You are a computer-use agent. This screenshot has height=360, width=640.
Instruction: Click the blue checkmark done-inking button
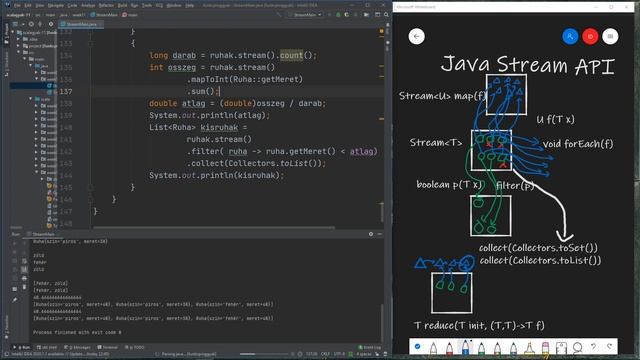pyautogui.click(x=417, y=347)
